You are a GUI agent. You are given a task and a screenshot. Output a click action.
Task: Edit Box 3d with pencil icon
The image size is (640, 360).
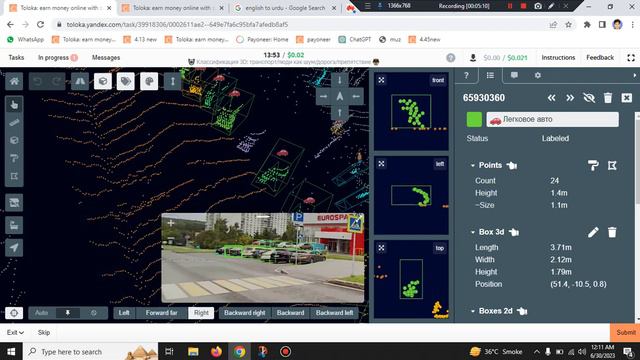(593, 232)
